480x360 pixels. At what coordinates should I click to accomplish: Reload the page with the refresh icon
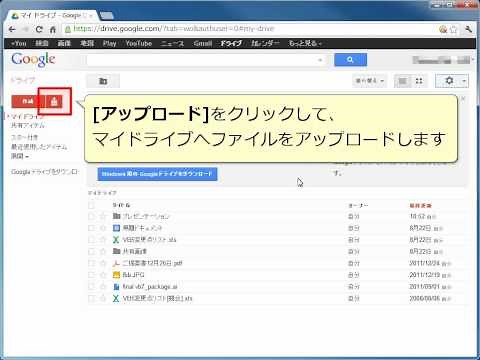(39, 29)
